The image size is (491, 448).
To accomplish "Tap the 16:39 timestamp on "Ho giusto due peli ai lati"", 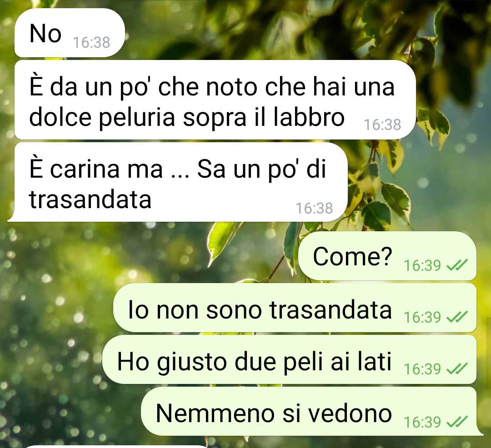I will point(422,369).
